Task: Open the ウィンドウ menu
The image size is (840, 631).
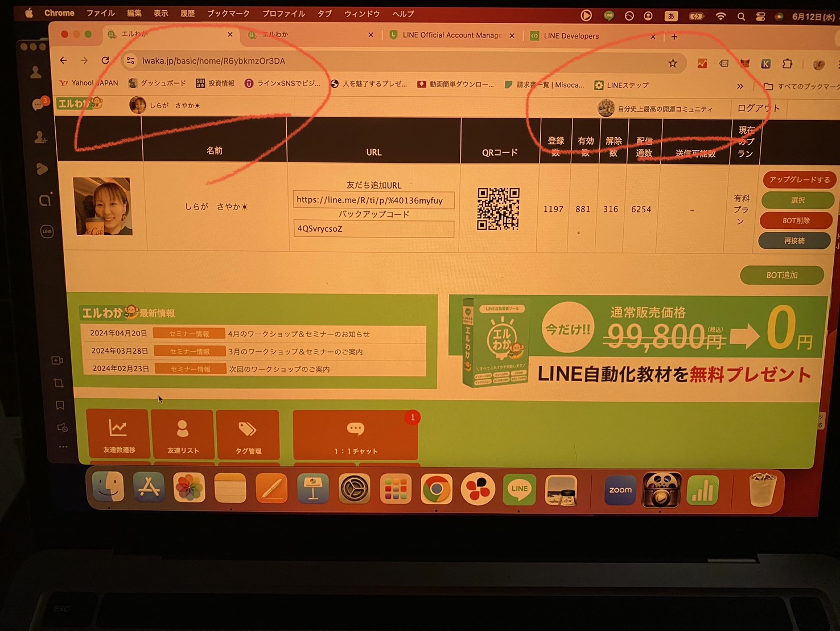Action: click(362, 14)
